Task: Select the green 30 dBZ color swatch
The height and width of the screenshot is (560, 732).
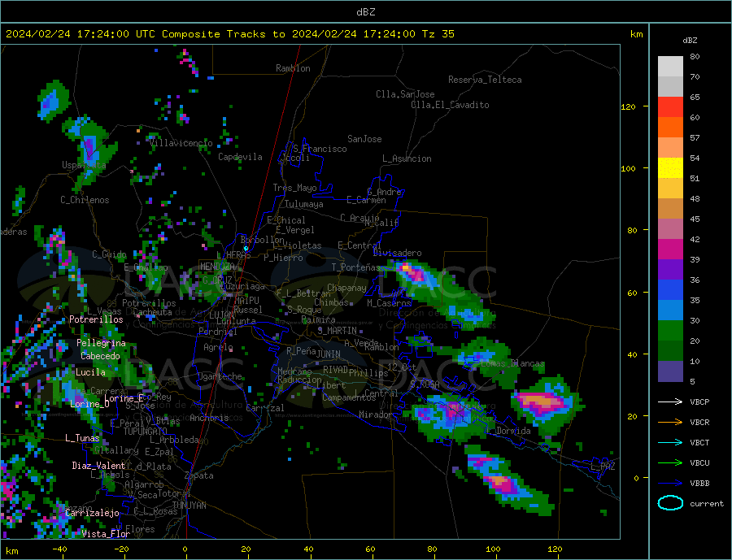Action: point(670,331)
